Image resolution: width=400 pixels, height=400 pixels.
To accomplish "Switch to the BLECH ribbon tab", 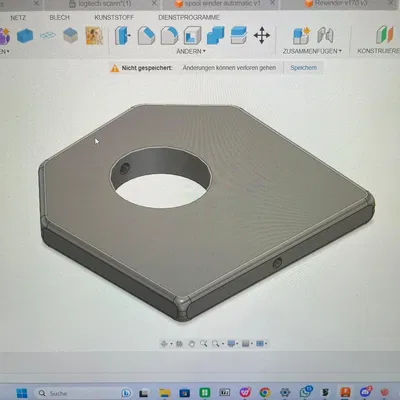I will pos(59,17).
